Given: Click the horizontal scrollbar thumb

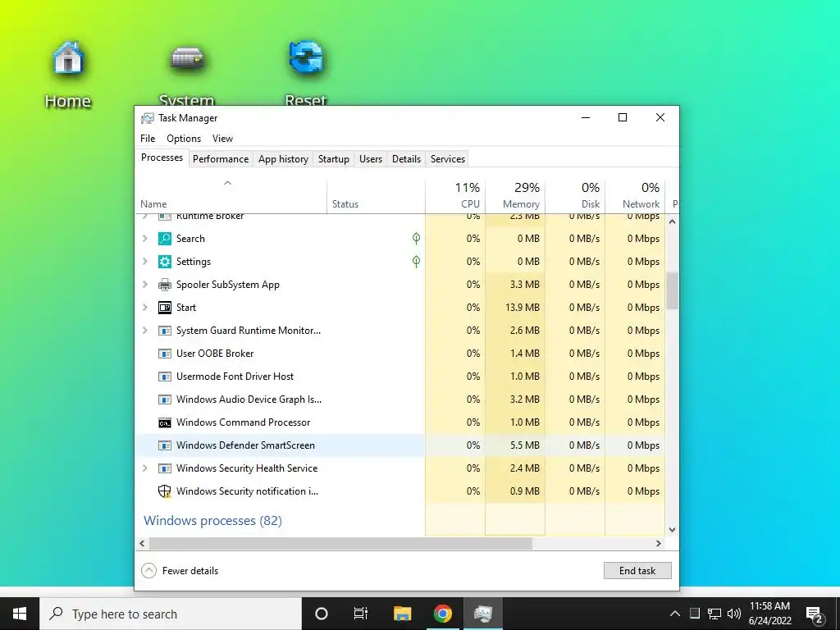Looking at the screenshot, I should point(340,543).
